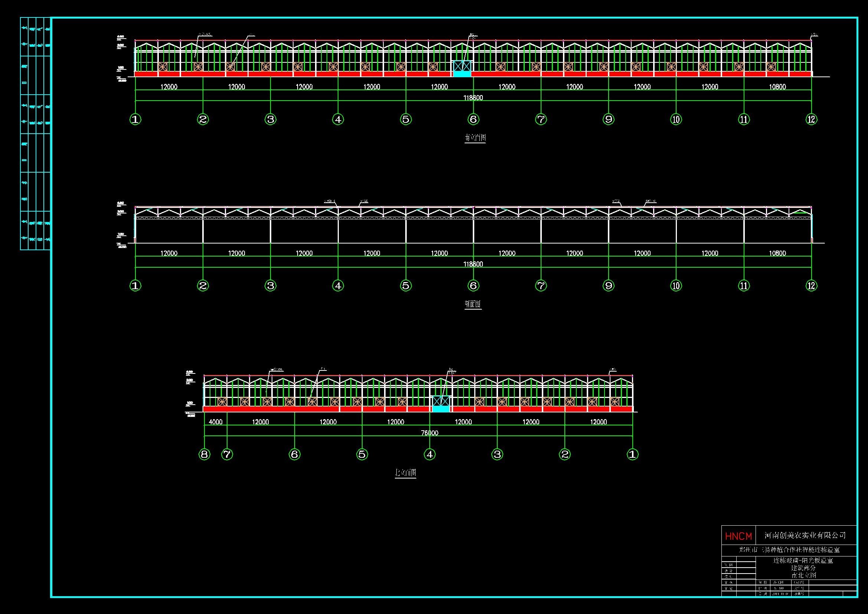Click axis bubble 1 under the north elevation

pyautogui.click(x=632, y=454)
